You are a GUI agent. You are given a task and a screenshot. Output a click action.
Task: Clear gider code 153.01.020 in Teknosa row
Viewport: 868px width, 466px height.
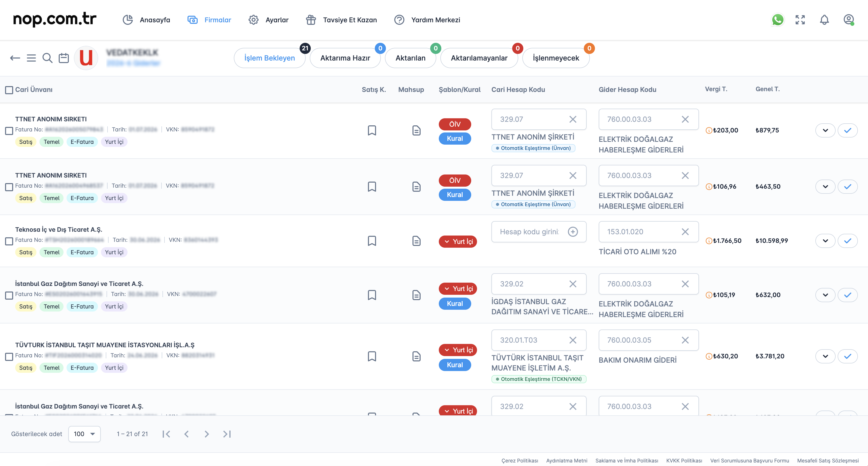pyautogui.click(x=685, y=232)
